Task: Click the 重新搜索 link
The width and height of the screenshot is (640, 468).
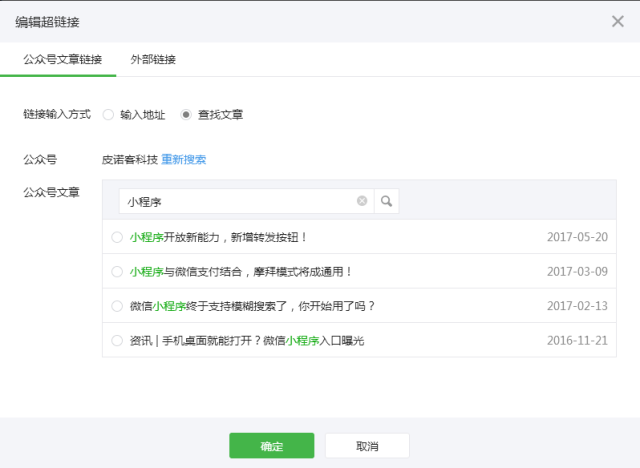Action: pos(184,160)
